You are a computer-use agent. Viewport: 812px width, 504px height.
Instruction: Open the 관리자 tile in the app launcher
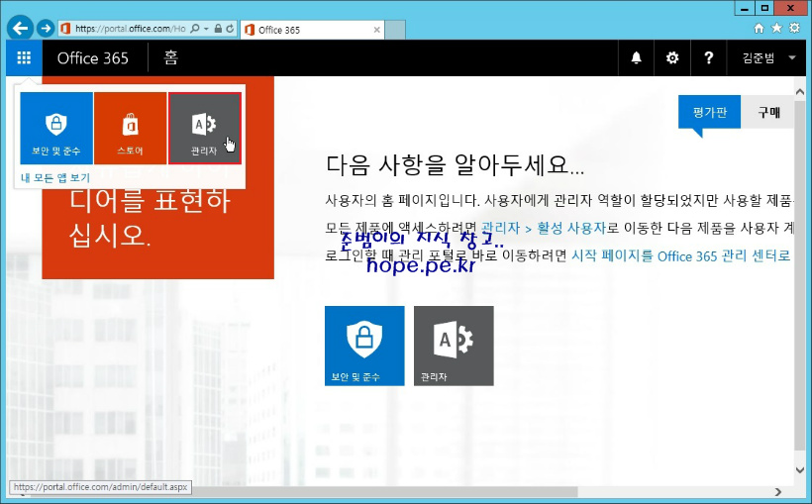point(205,128)
